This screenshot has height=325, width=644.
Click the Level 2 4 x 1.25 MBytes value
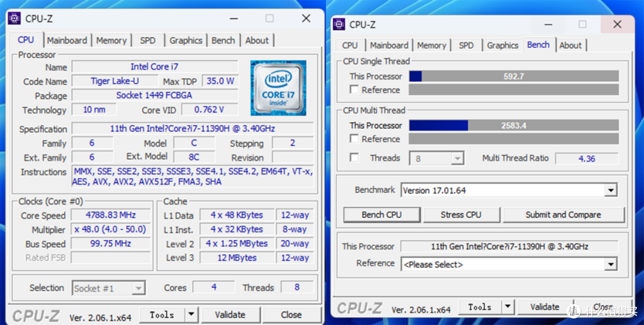click(237, 244)
